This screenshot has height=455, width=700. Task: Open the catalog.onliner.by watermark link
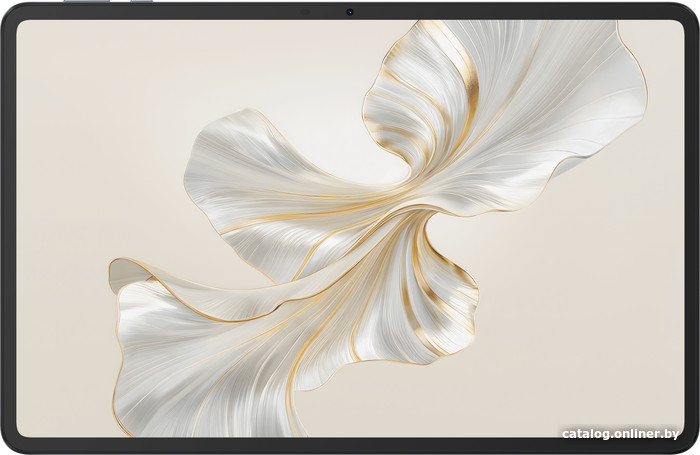click(x=620, y=433)
